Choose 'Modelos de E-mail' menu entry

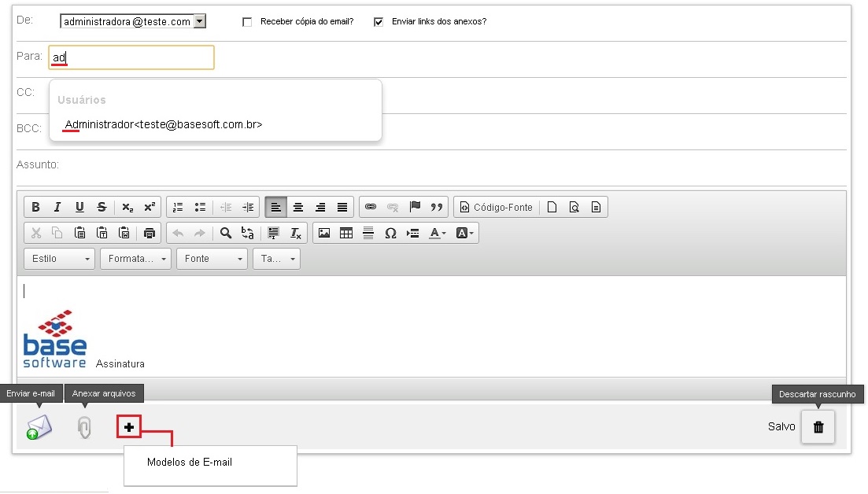pos(190,463)
